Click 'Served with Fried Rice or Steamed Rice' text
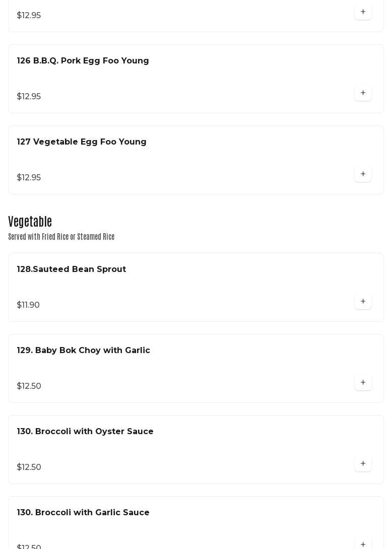The image size is (392, 549). click(x=61, y=237)
